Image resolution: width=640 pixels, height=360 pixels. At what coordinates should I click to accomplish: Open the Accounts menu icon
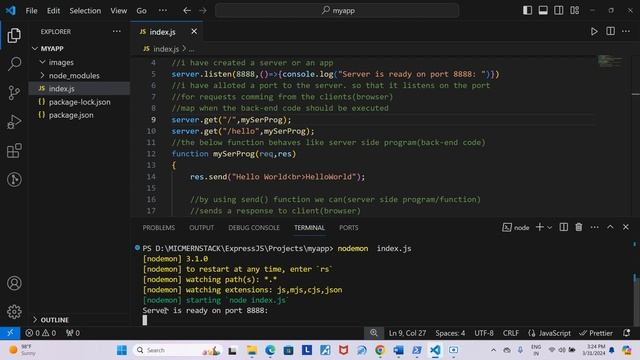(14, 283)
